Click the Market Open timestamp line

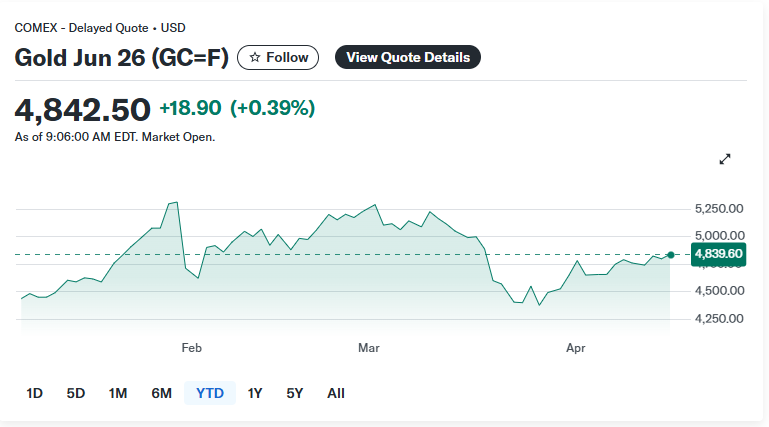[115, 137]
